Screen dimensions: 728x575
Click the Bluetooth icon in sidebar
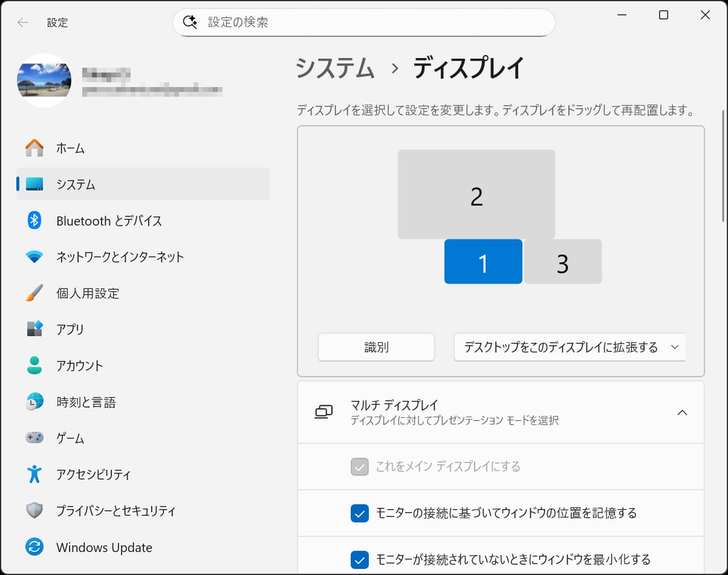34,221
